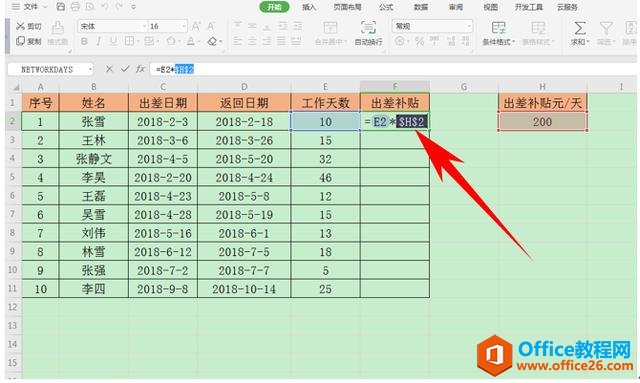This screenshot has height=383, width=640.
Task: Click the middle vertical align icon
Action: [x=252, y=27]
